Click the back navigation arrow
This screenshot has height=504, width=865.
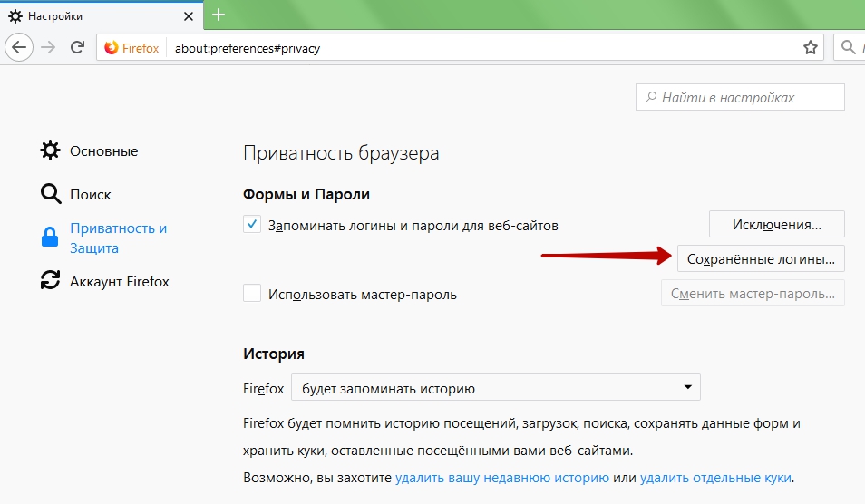[x=20, y=47]
